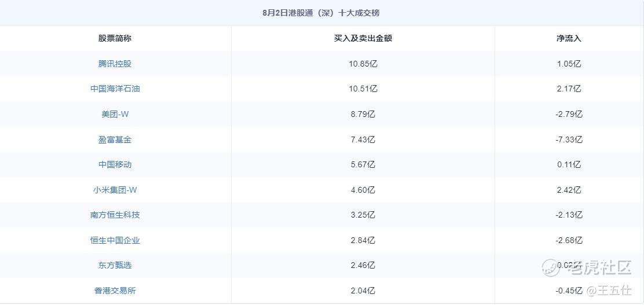Select the 4.60亿 amount cell
The height and width of the screenshot is (305, 644).
363,190
